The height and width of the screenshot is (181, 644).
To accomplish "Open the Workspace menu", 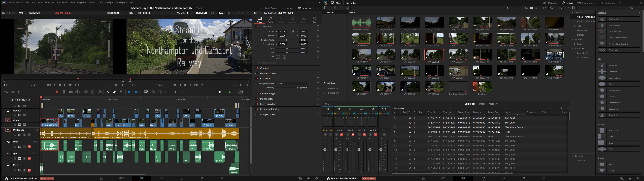I will [121, 3].
